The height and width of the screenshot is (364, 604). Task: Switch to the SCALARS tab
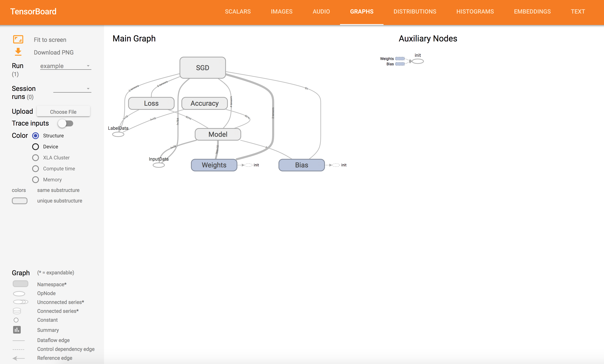(237, 11)
